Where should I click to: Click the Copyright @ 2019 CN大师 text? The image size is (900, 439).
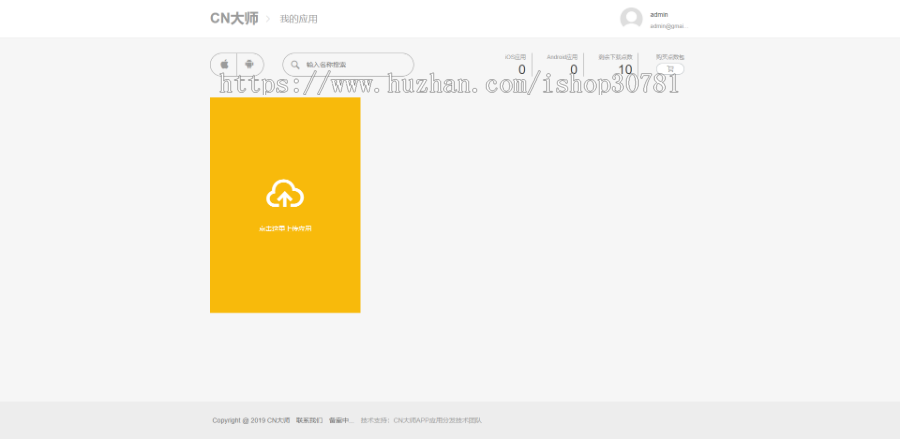tap(251, 420)
